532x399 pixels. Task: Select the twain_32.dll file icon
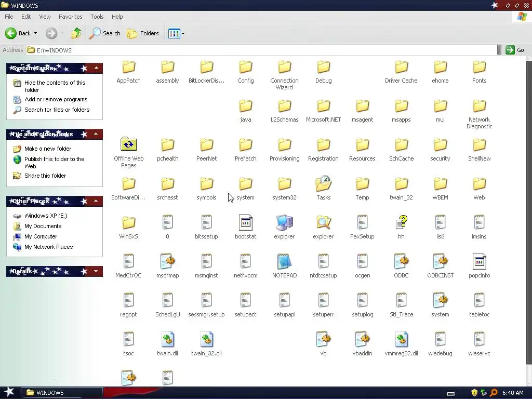[206, 340]
